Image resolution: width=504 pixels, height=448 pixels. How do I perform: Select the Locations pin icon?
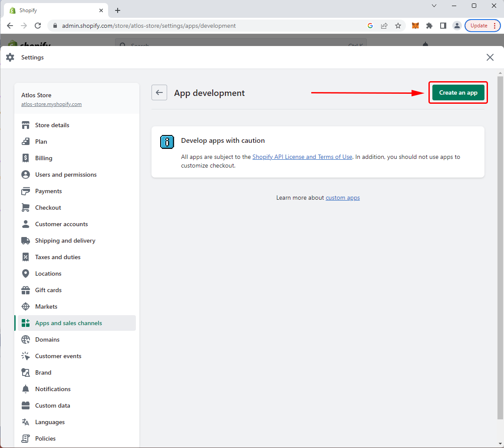25,273
